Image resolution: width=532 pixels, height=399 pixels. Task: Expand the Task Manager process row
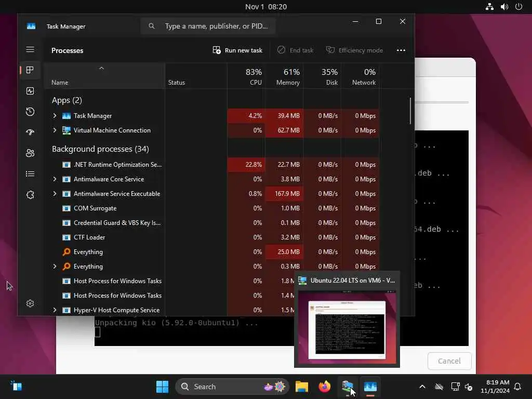[x=55, y=116]
